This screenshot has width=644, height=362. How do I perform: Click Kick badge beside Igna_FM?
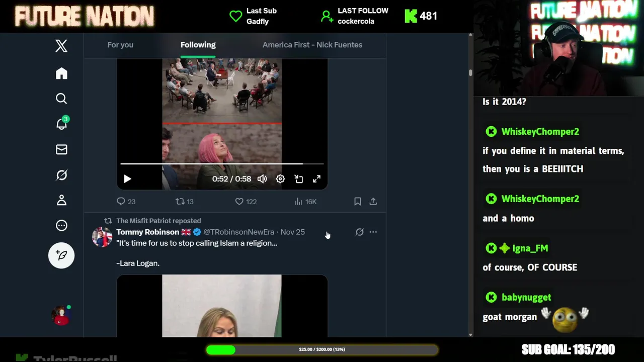point(491,248)
